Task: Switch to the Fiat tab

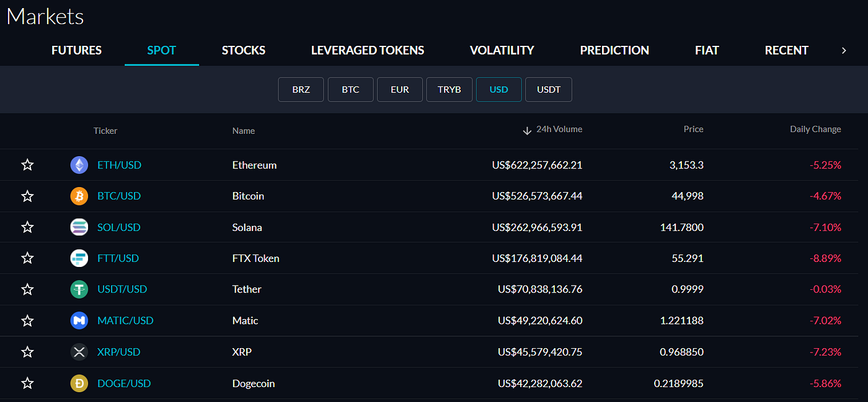Action: click(x=707, y=50)
